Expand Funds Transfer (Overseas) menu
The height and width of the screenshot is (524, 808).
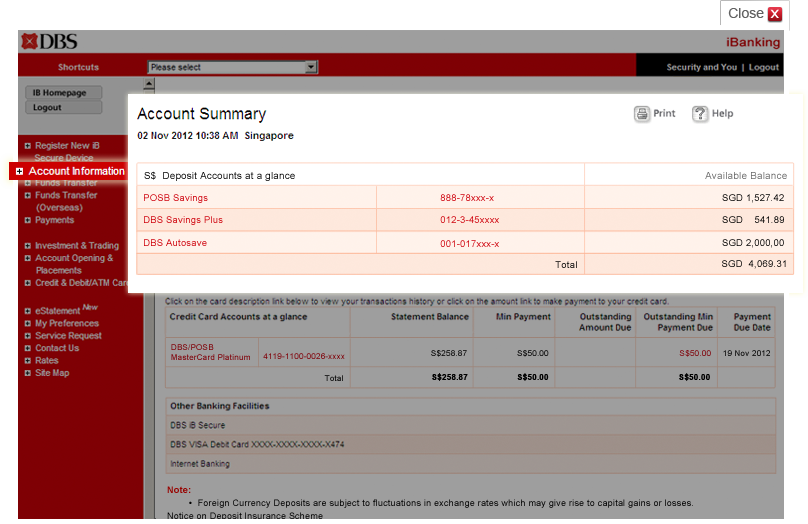point(27,195)
